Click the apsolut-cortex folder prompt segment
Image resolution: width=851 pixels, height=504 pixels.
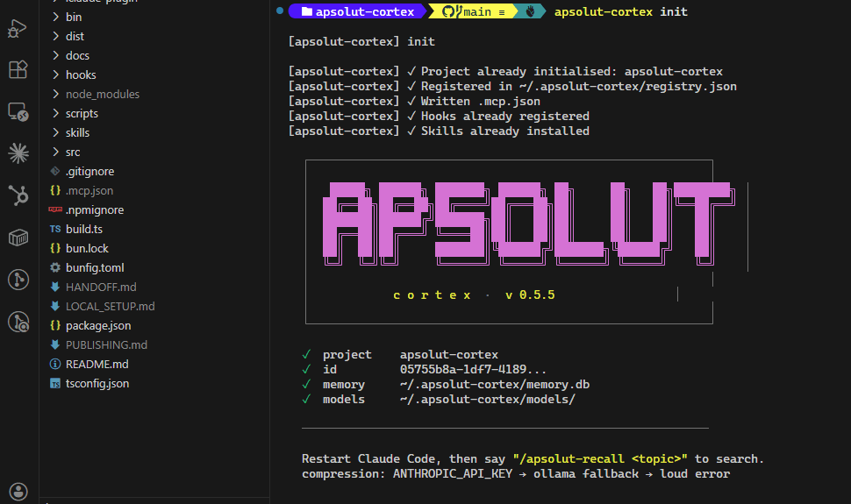(x=358, y=11)
